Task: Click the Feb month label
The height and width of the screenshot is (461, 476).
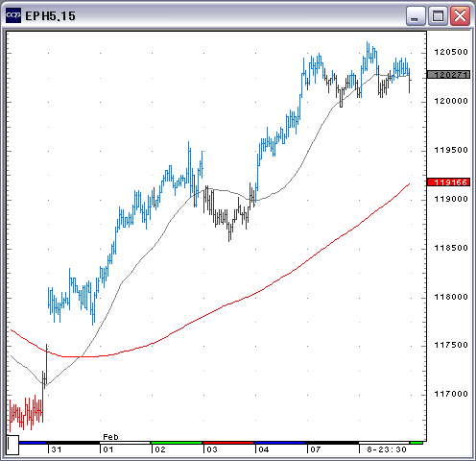Action: point(110,437)
